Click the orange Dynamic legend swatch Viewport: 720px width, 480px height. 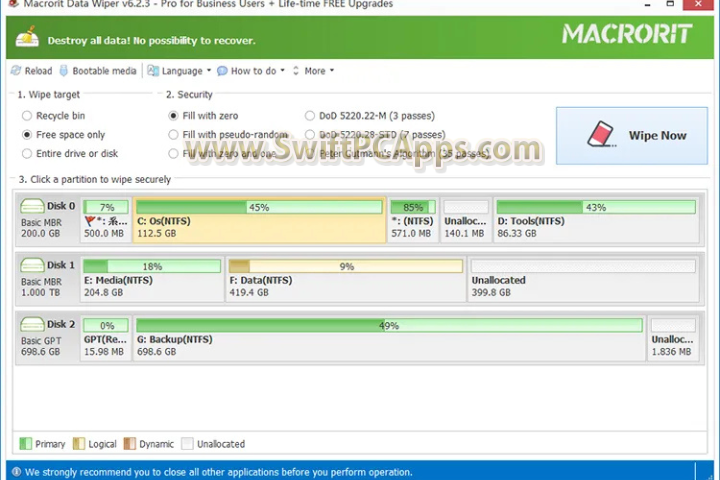[x=129, y=444]
